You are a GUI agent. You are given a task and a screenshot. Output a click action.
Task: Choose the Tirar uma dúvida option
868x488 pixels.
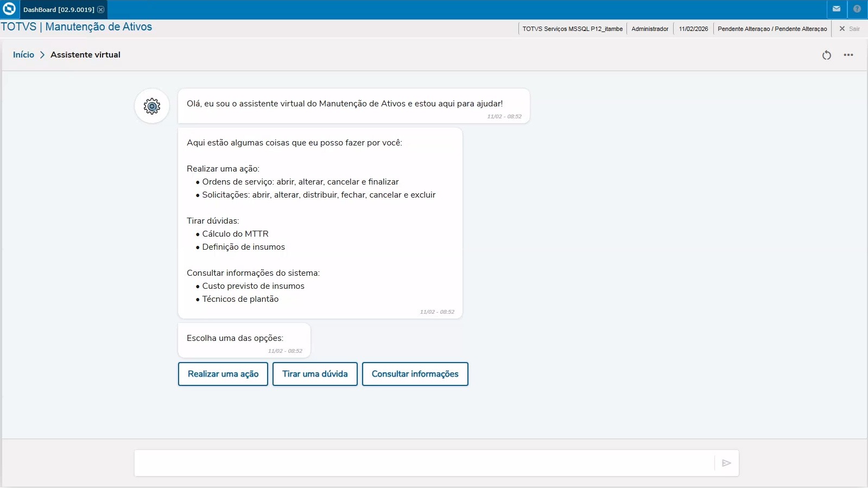coord(315,374)
